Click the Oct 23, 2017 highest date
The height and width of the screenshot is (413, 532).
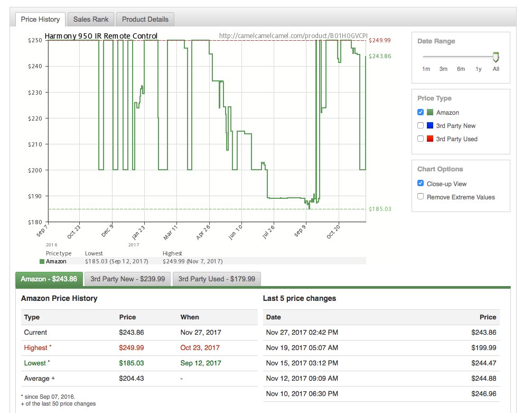pos(200,348)
